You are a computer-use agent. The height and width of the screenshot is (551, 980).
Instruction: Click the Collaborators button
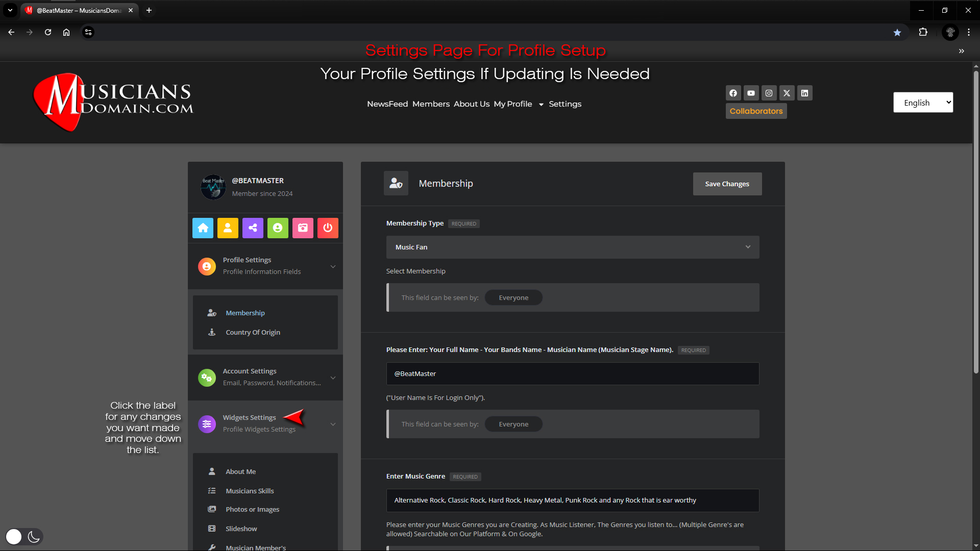point(756,111)
